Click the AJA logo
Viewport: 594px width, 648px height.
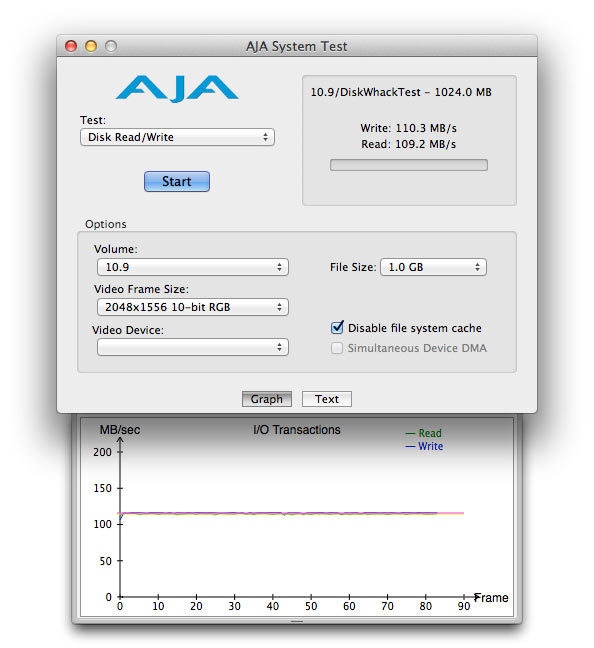(177, 88)
